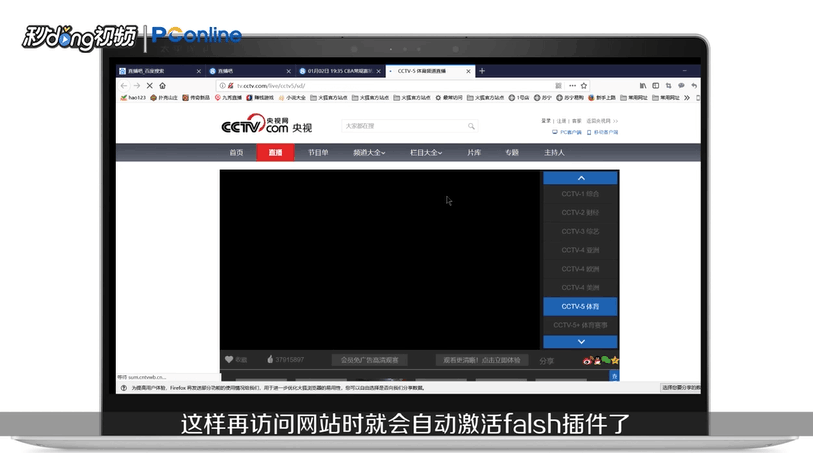Expand the 频道大全 dropdown
Screen dimensions: 813x453
(369, 152)
